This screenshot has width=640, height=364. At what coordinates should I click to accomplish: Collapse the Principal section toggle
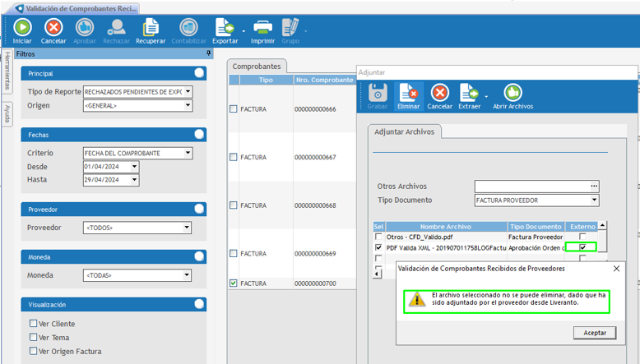199,73
